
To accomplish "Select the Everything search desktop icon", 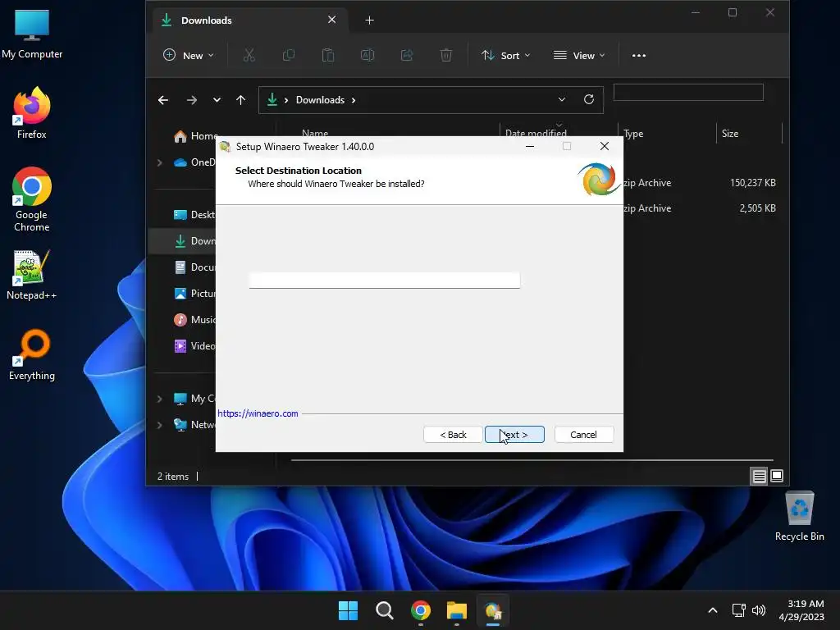I will (x=32, y=354).
